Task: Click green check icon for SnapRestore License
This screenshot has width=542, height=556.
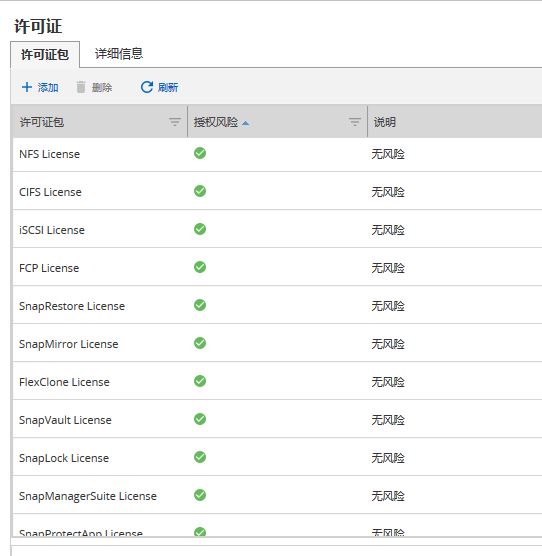Action: click(200, 305)
